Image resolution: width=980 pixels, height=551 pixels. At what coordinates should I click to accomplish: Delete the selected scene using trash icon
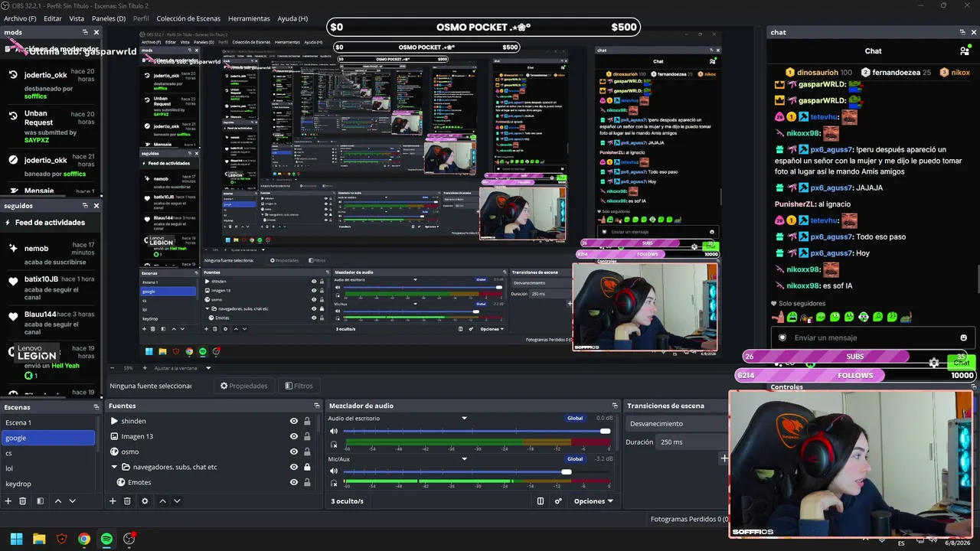23,501
